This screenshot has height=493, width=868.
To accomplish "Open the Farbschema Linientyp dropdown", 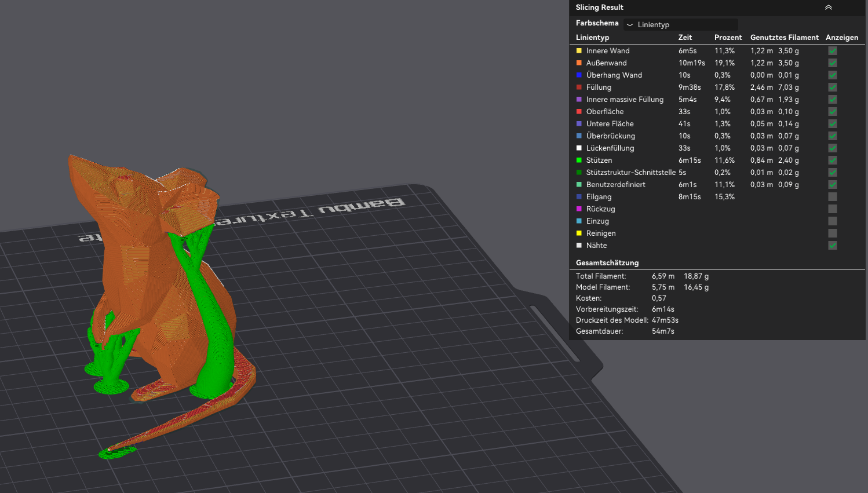I will [681, 24].
